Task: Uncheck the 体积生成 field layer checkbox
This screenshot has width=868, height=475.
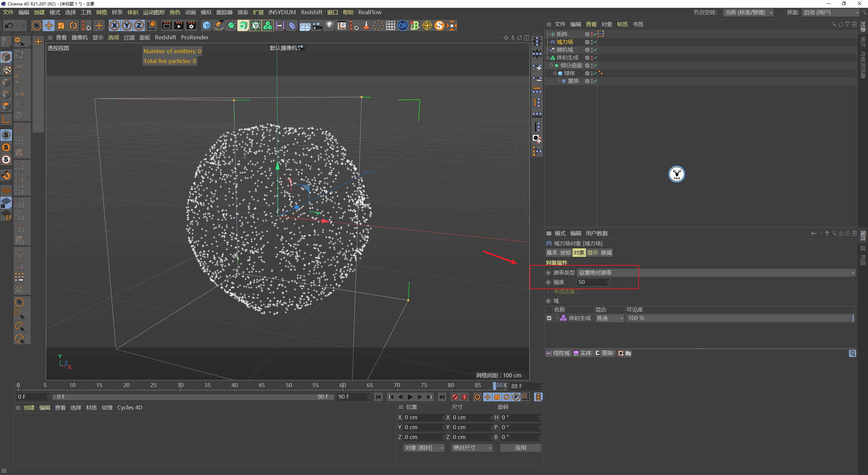Action: coord(549,318)
